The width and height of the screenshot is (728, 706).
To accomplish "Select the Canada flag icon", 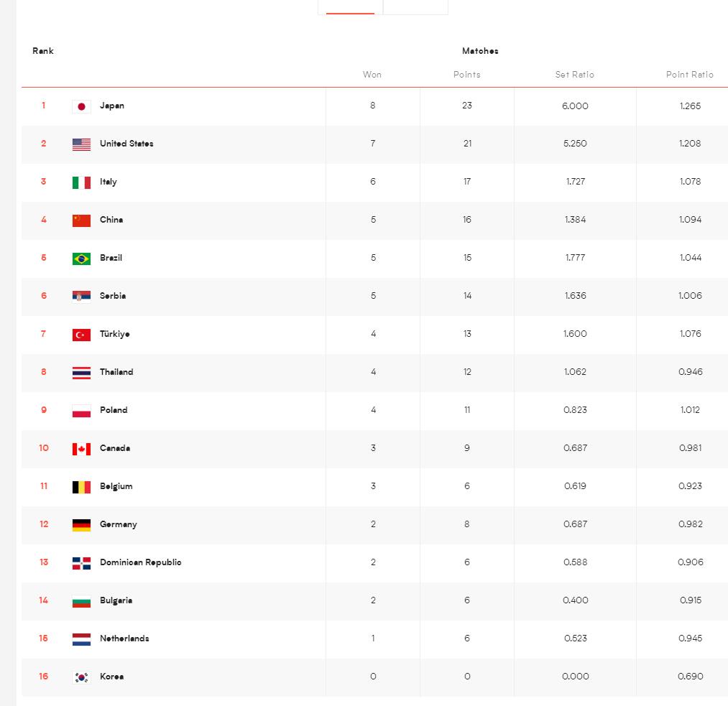I will click(81, 449).
